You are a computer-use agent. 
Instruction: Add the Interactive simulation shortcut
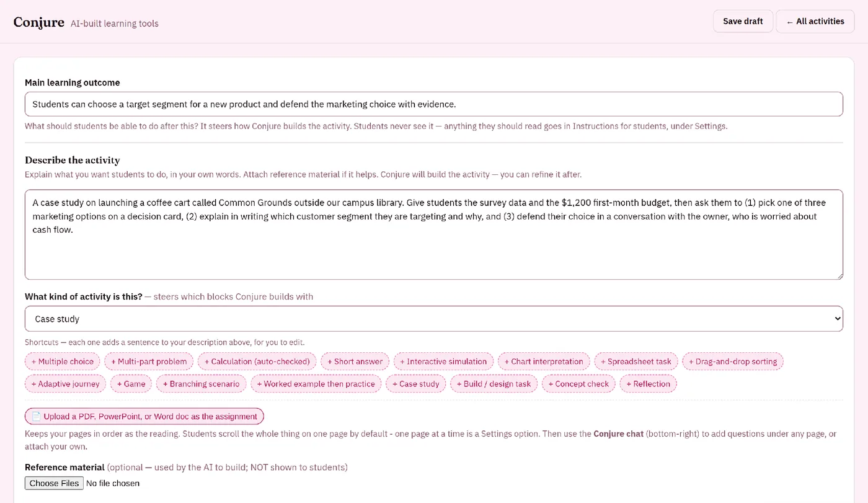[444, 362]
